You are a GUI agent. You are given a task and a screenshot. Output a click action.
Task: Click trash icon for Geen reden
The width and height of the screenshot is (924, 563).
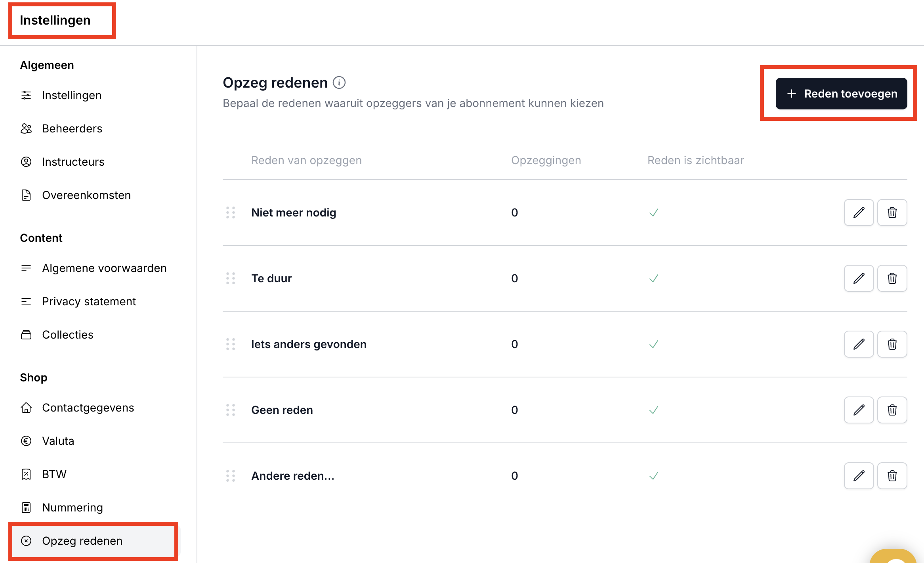coord(892,410)
